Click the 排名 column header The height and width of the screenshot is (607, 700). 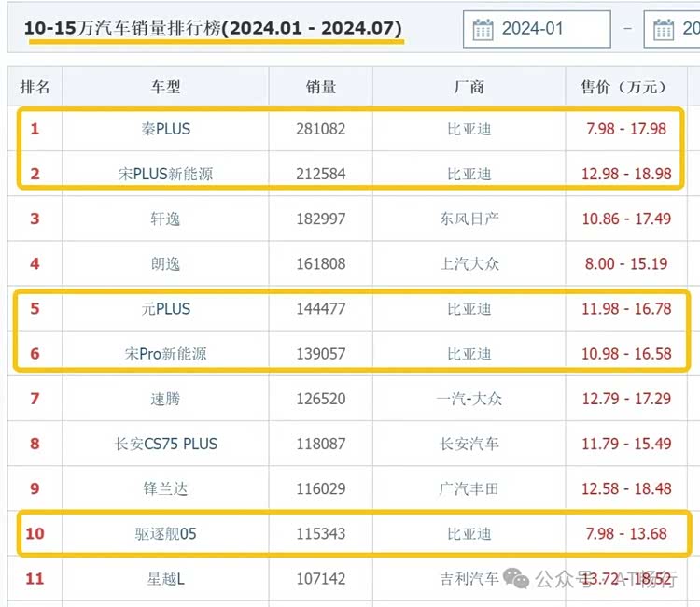[x=35, y=87]
